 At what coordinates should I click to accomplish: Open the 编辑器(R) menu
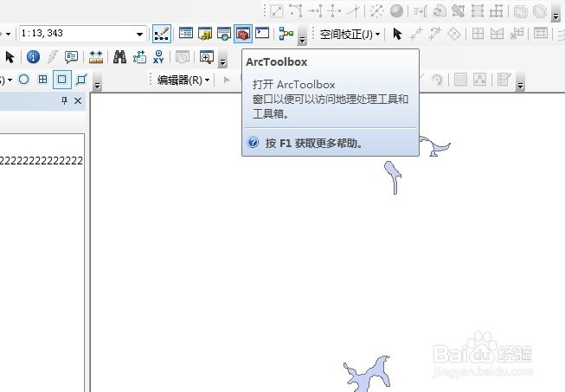(183, 80)
